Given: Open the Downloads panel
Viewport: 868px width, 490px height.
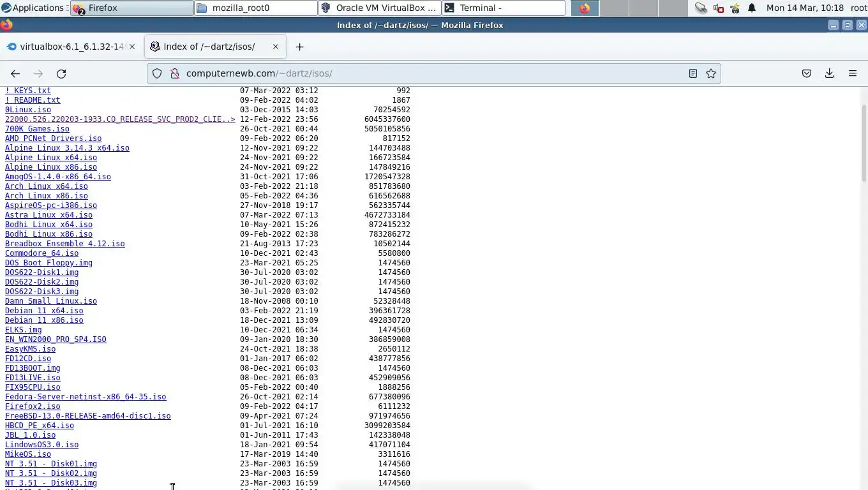Looking at the screenshot, I should (x=830, y=73).
